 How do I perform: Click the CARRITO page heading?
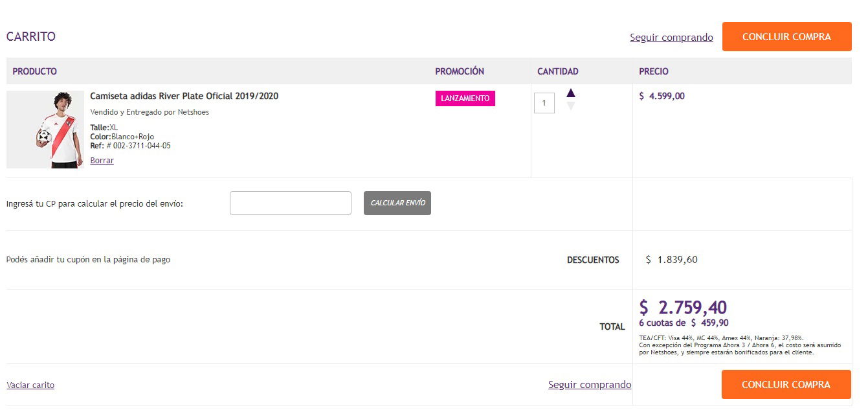pyautogui.click(x=31, y=37)
